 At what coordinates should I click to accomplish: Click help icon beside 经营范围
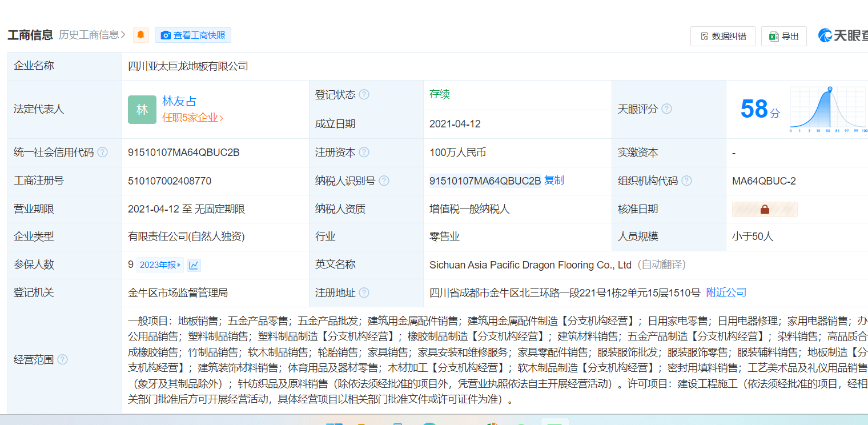(62, 360)
